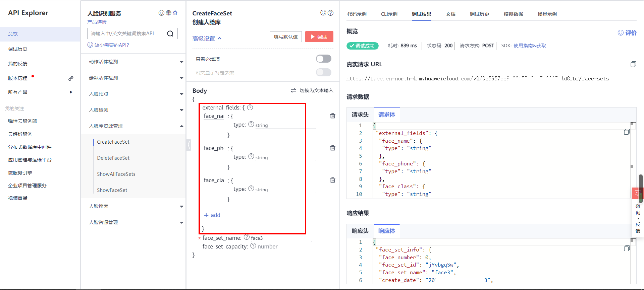This screenshot has width=644, height=290.
Task: Switch to CLI示例 tab
Action: pos(389,14)
